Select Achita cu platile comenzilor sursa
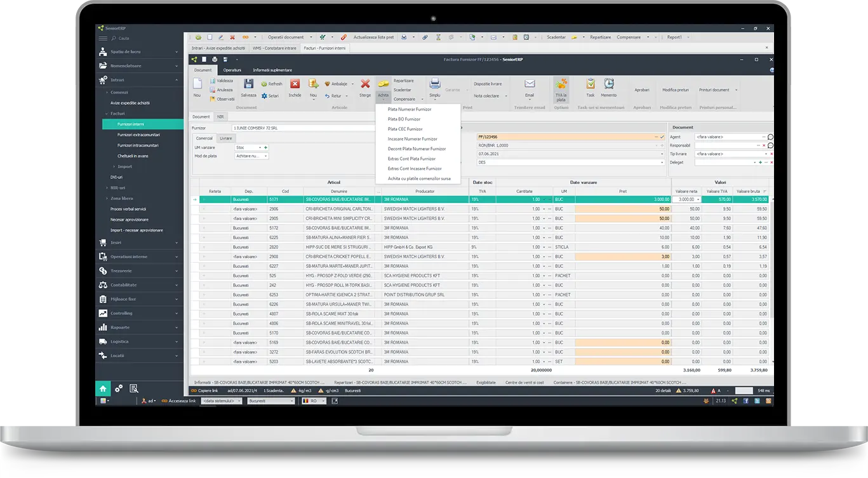 (x=419, y=178)
